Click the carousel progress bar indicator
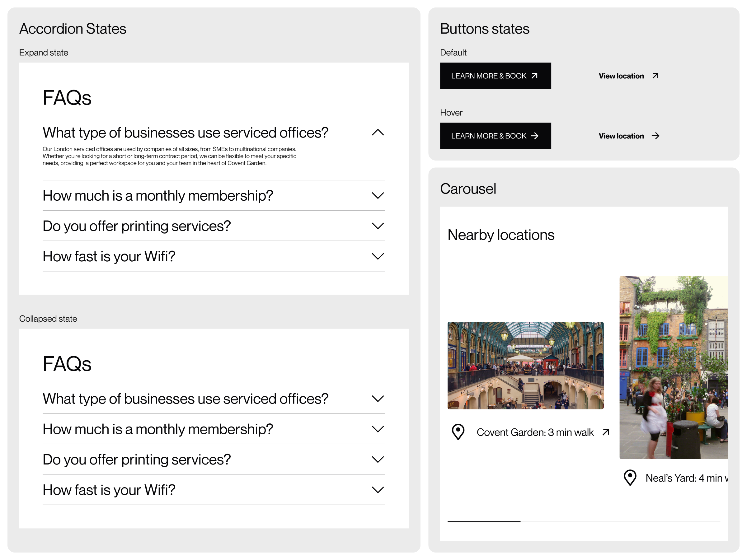747x560 pixels. [484, 521]
